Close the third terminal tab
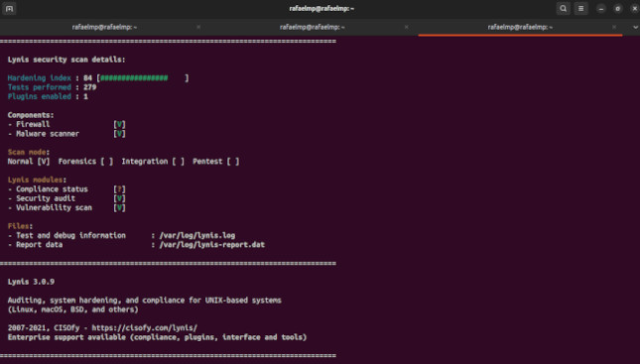 (x=614, y=28)
